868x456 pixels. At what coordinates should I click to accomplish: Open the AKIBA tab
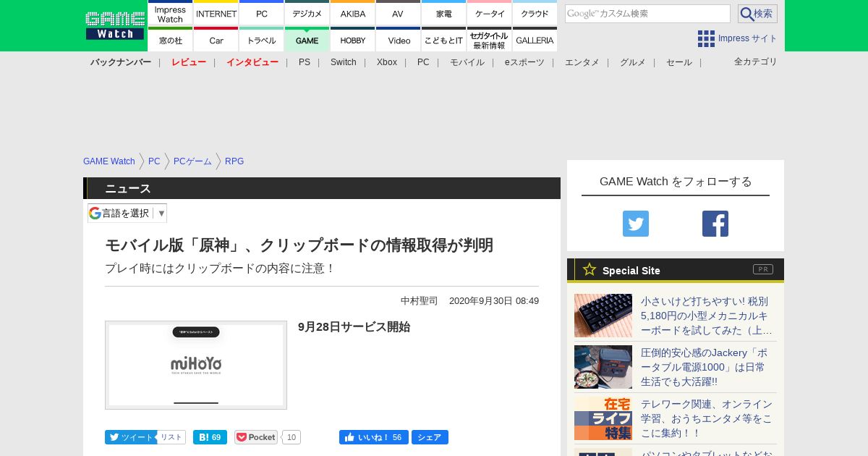[x=352, y=13]
